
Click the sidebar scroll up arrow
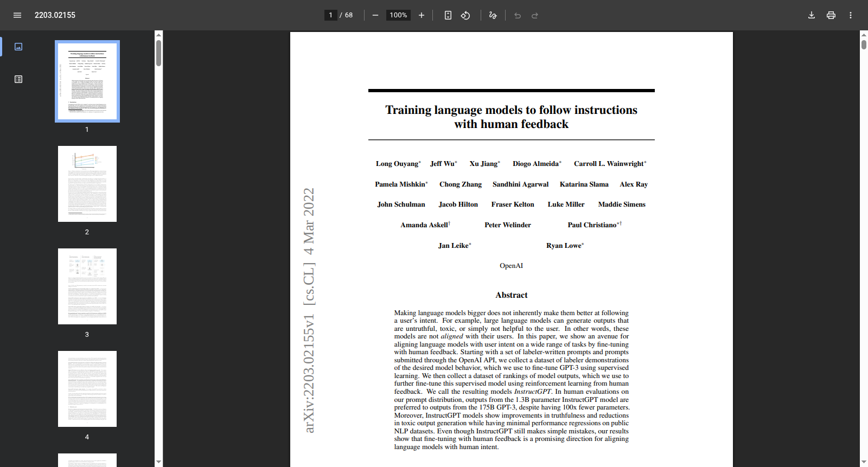(158, 35)
